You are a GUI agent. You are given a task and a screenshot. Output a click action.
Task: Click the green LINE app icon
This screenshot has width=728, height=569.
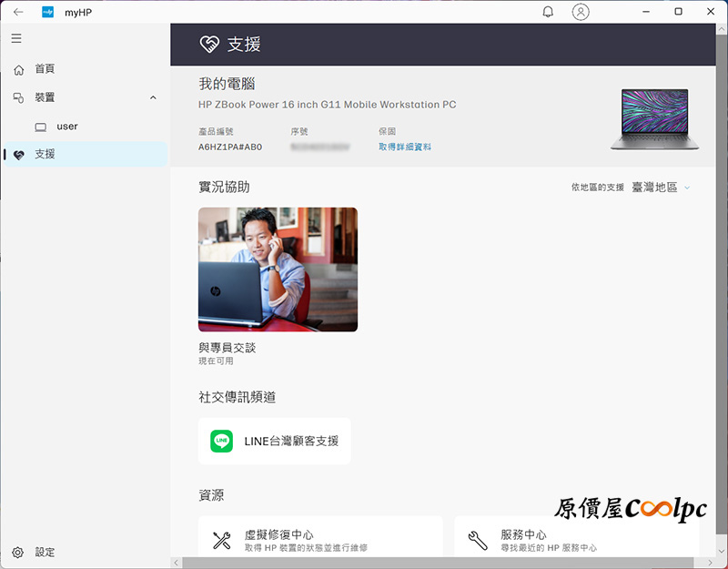[x=221, y=441]
